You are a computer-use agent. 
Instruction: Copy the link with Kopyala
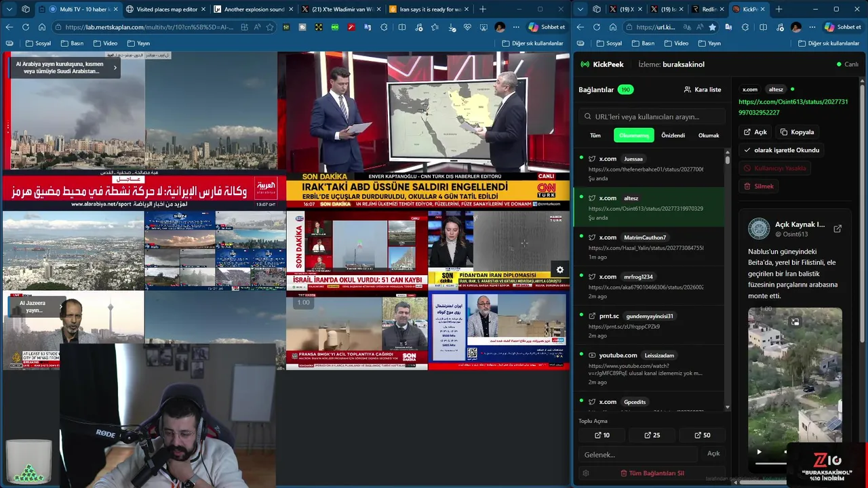click(x=797, y=132)
